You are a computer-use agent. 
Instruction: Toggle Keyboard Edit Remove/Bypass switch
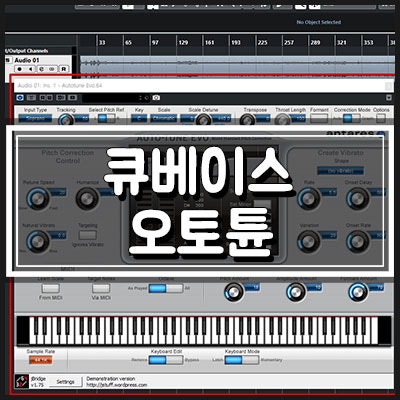(x=166, y=360)
